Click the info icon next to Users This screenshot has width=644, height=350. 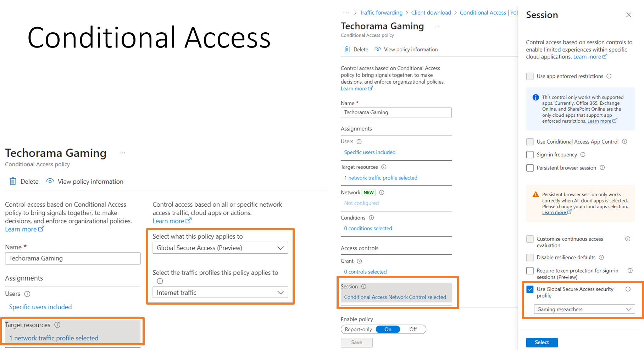pos(359,141)
